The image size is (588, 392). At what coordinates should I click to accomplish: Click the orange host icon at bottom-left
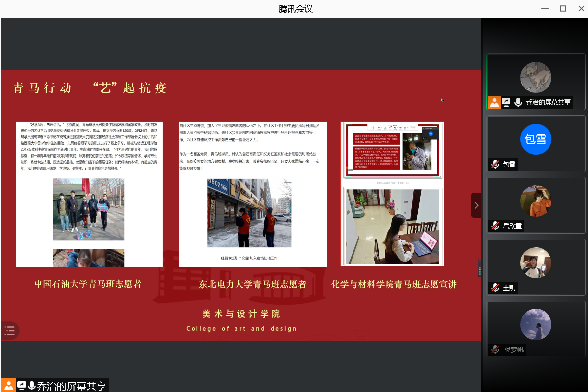(8, 386)
